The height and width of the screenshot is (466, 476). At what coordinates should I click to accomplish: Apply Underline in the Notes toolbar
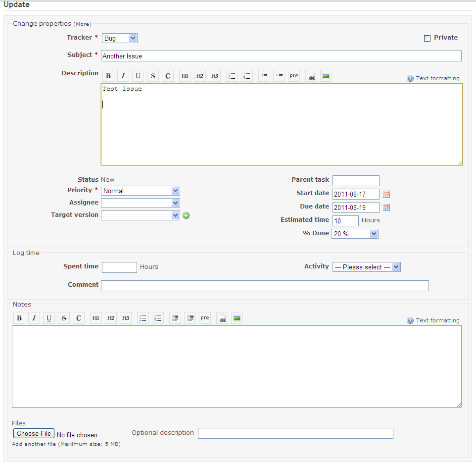tap(49, 318)
